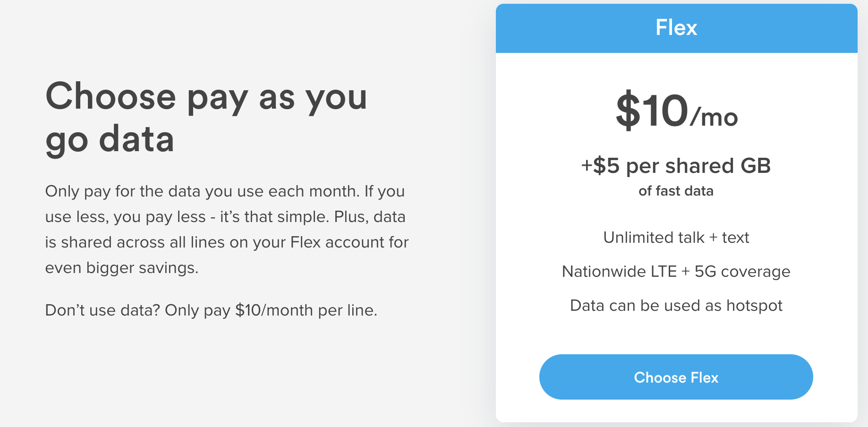Click 'Data can be used as hotspot' line
868x427 pixels.
(676, 305)
